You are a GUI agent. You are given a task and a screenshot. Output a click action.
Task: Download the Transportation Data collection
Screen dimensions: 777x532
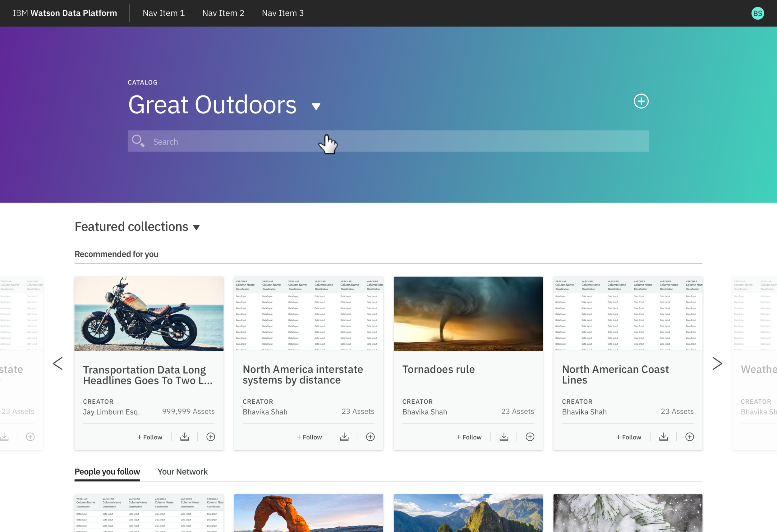click(x=185, y=437)
